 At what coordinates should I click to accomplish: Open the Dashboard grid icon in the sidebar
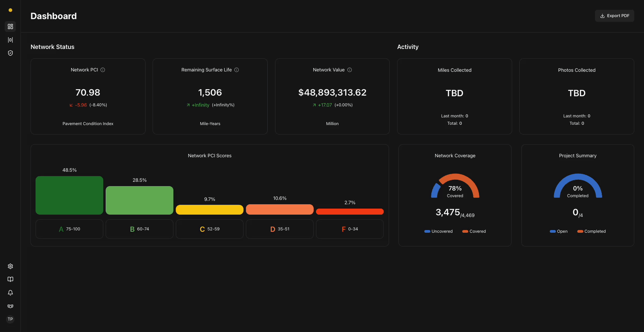click(10, 26)
